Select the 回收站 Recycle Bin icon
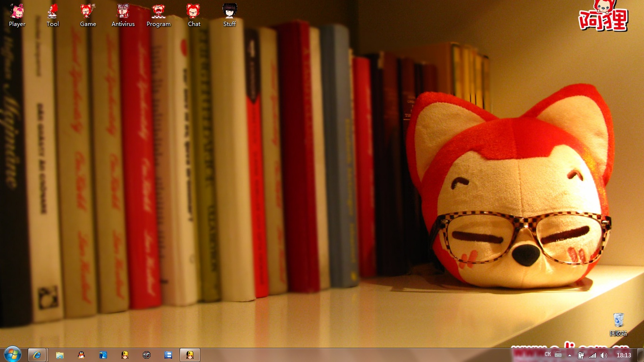644x362 pixels. point(619,324)
